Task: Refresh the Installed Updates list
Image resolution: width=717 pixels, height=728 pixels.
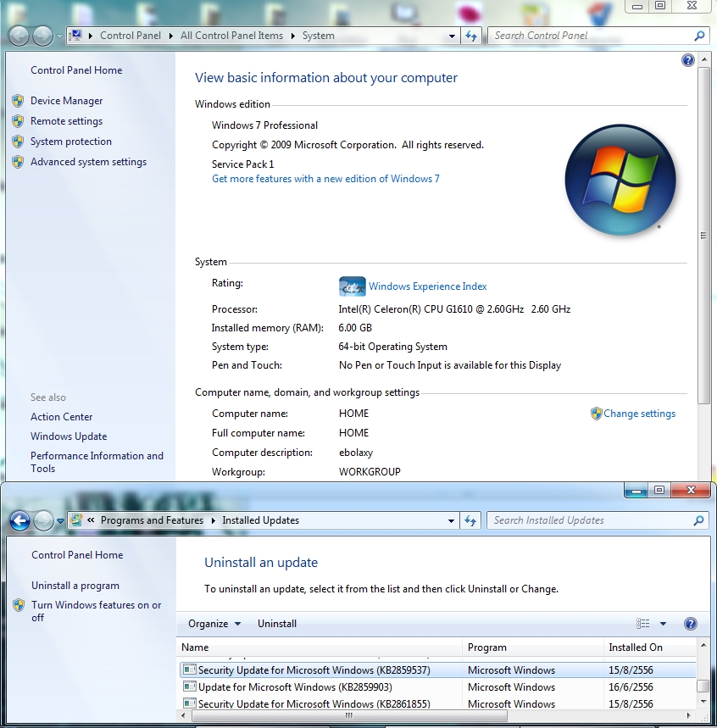Action: pyautogui.click(x=470, y=520)
